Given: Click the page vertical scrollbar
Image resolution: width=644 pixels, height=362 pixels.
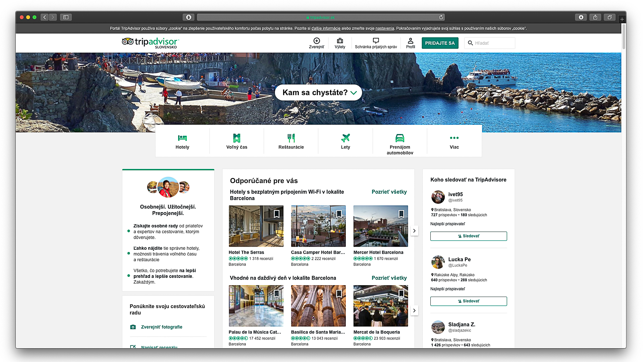Looking at the screenshot, I should [x=624, y=37].
